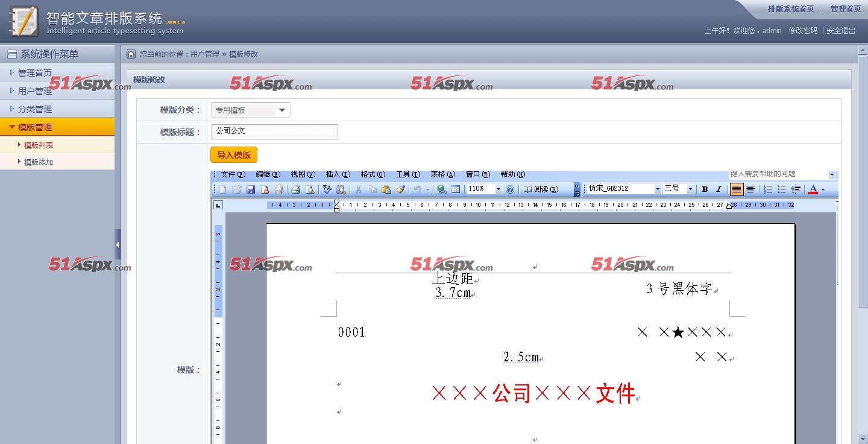Cut selection with the scissors icon

click(358, 189)
